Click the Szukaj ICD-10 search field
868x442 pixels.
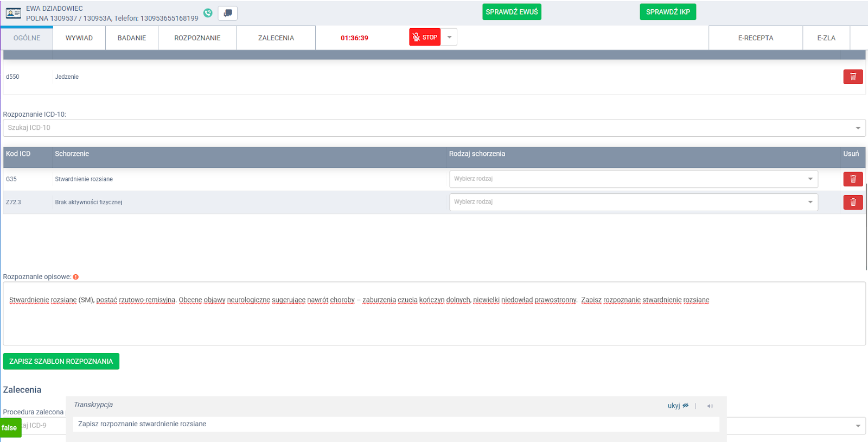[x=429, y=128]
